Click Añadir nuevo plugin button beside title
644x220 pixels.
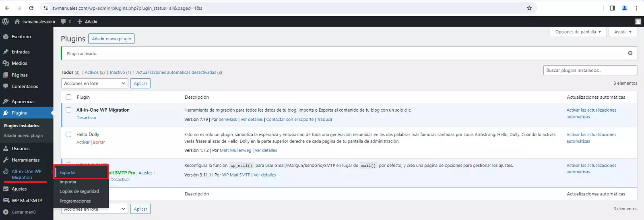pyautogui.click(x=111, y=39)
